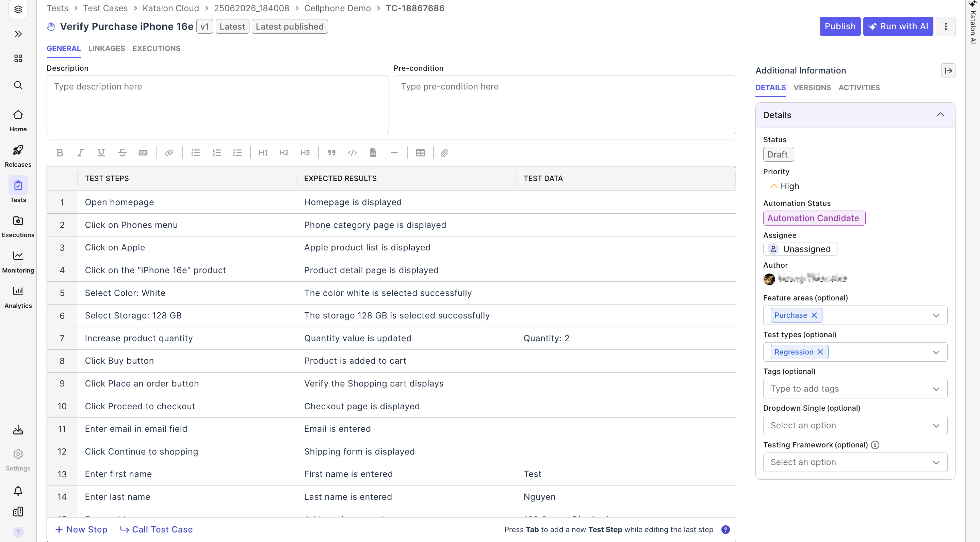
Task: Apply underline formatting
Action: click(x=101, y=153)
